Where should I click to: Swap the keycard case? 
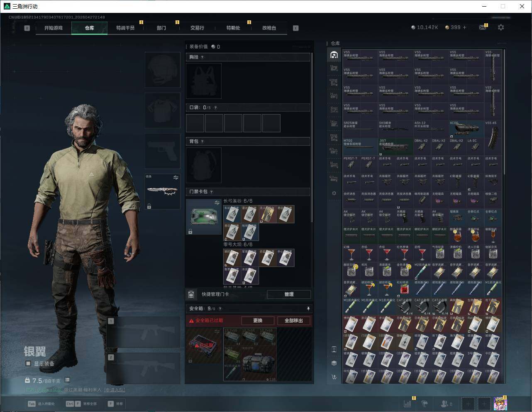[217, 203]
